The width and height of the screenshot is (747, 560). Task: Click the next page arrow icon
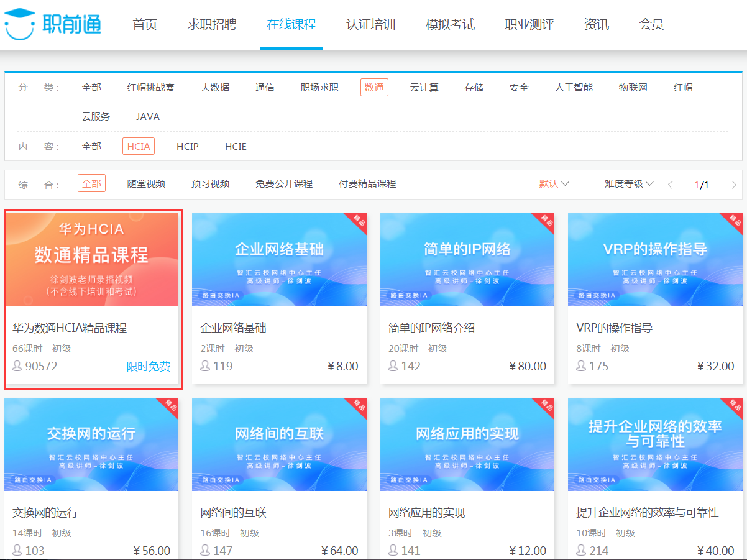[734, 185]
